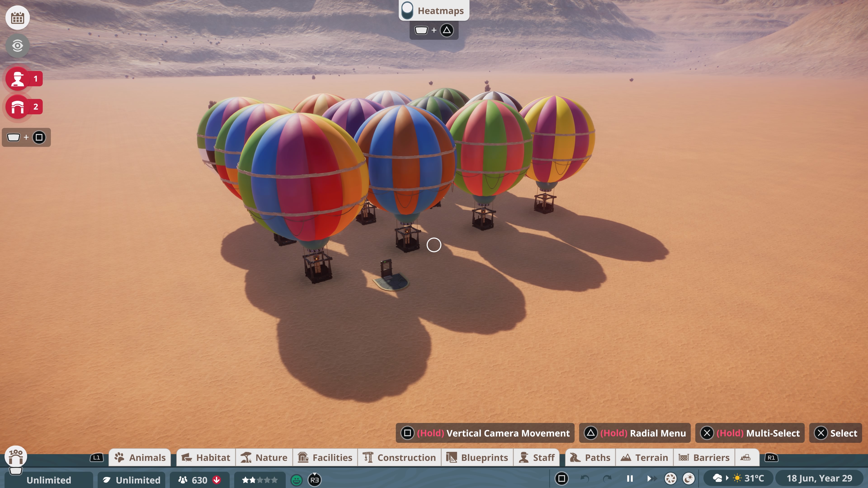
Task: Fast forward the game speed
Action: pos(652,478)
